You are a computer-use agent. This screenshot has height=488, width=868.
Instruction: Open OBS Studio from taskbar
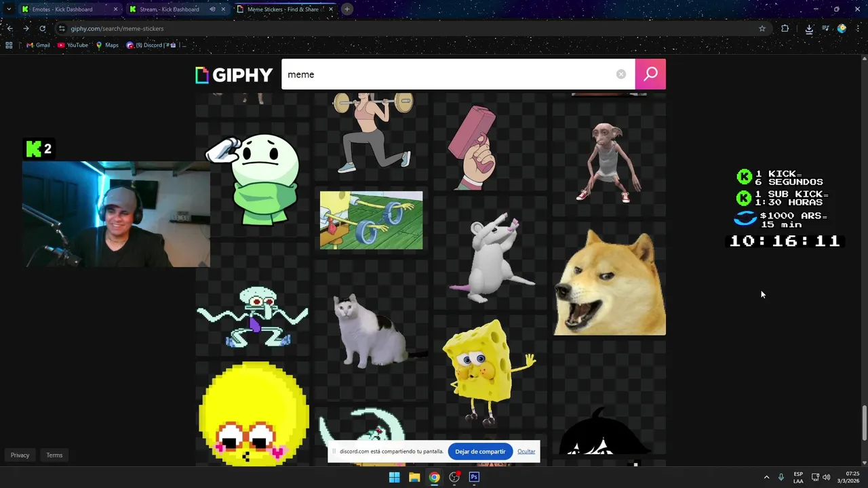(454, 477)
